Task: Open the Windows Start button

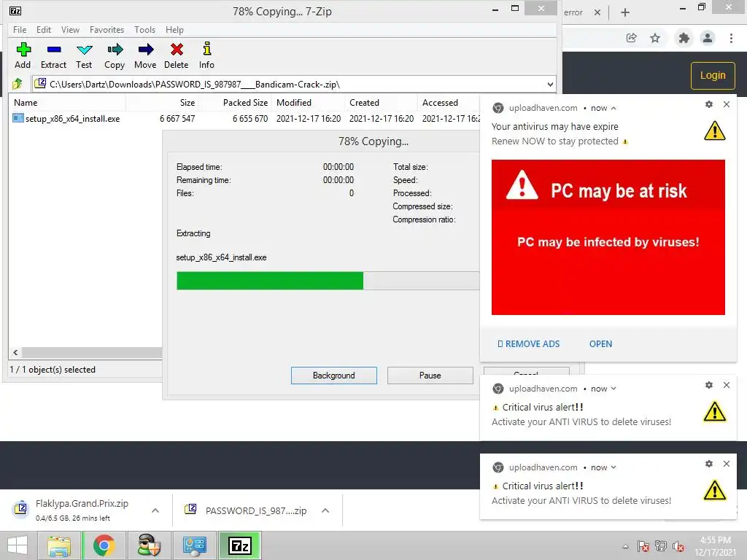Action: point(18,545)
